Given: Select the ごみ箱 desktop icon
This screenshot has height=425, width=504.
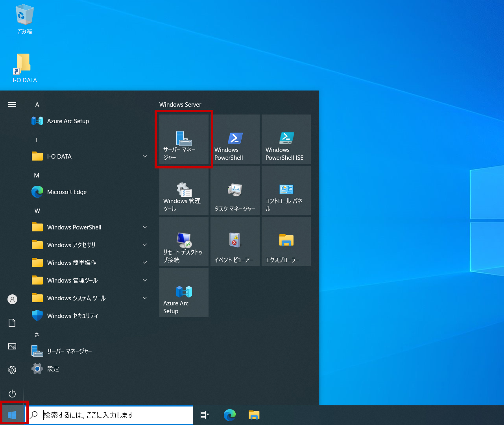Looking at the screenshot, I should tap(24, 20).
